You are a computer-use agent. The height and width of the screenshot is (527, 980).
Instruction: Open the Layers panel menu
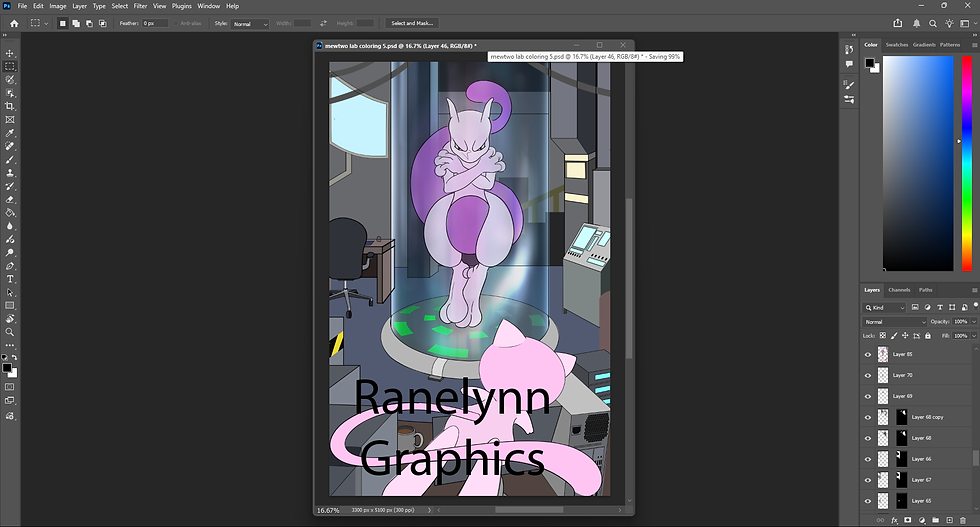[x=974, y=290]
